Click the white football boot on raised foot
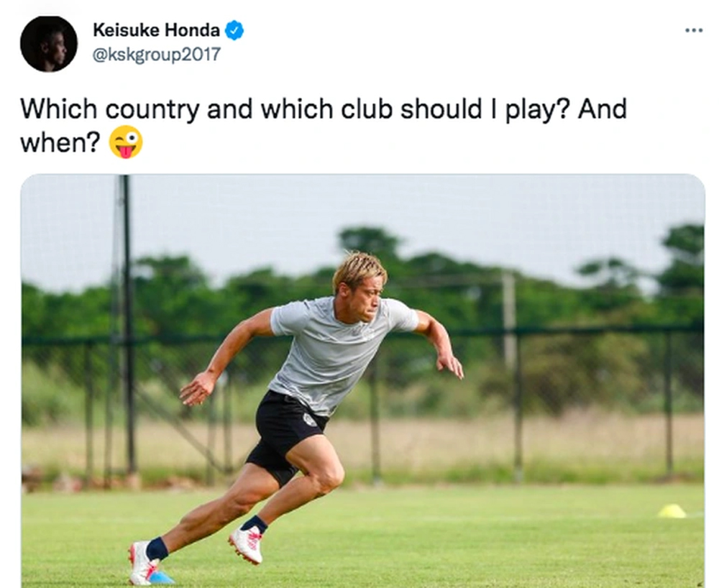Screen dimensions: 719x588 pos(246,544)
